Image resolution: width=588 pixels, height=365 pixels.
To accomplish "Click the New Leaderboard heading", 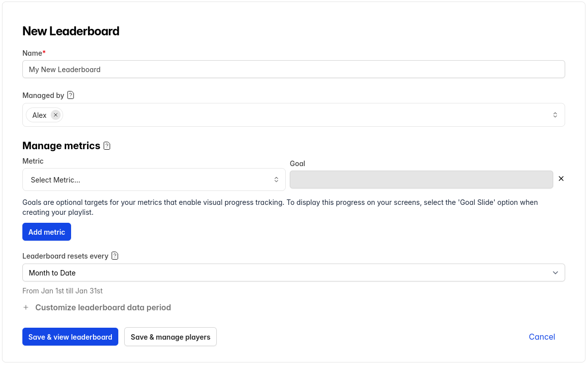I will [71, 31].
